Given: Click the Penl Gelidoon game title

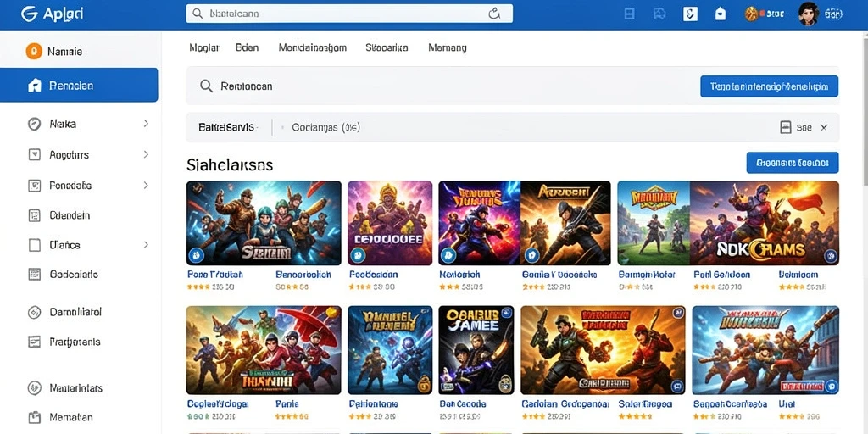Looking at the screenshot, I should (x=722, y=274).
